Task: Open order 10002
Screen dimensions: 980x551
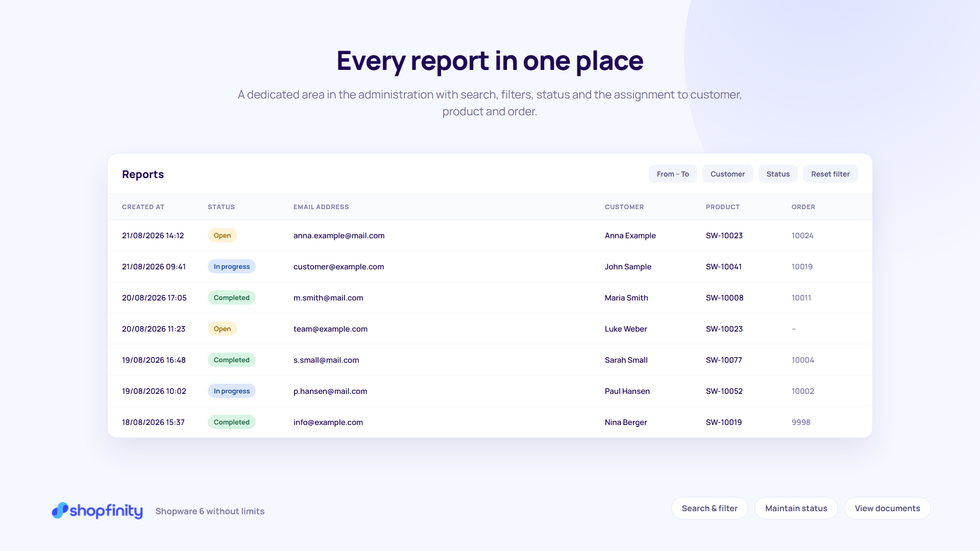Action: coord(803,391)
